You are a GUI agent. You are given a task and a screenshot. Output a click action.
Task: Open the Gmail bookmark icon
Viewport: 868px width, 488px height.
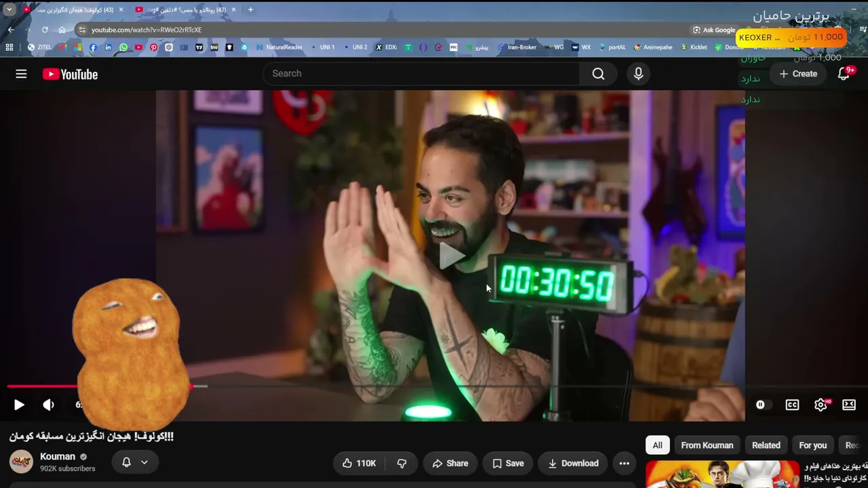(62, 47)
